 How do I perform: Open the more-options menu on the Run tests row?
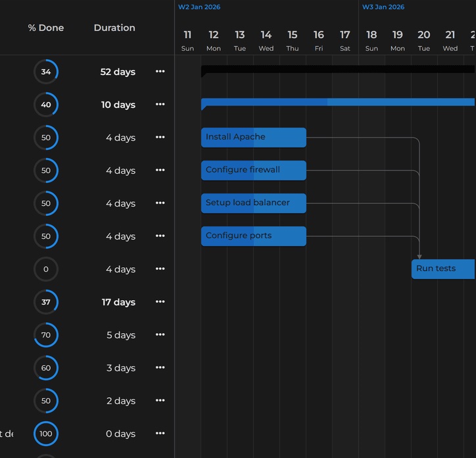pos(160,268)
